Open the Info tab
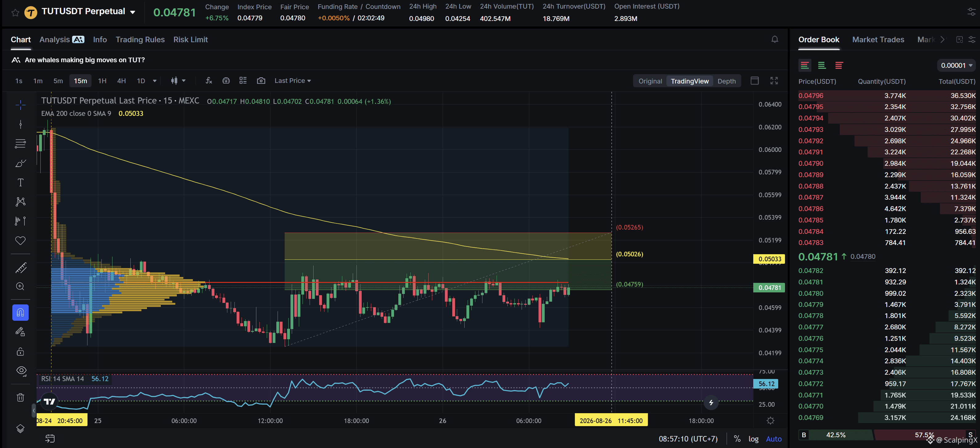Image resolution: width=980 pixels, height=448 pixels. [x=100, y=39]
